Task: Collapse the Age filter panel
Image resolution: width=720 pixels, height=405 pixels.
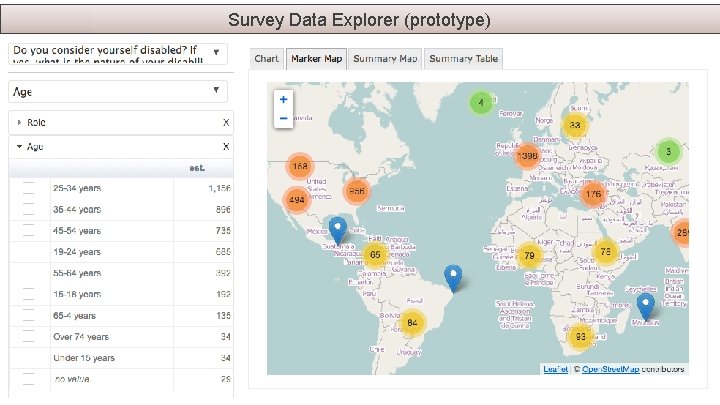Action: (19, 146)
